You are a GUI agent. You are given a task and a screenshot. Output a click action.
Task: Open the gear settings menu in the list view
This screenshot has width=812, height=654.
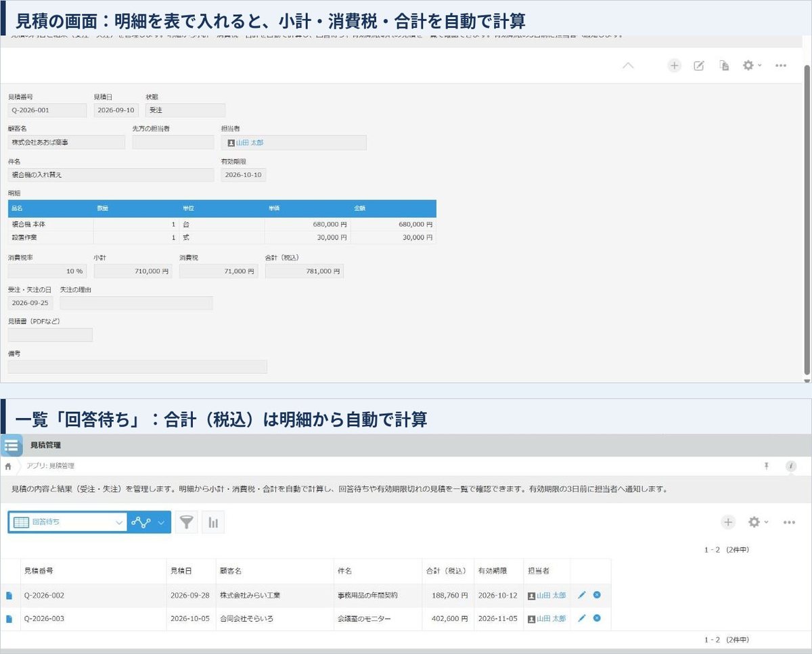click(757, 522)
